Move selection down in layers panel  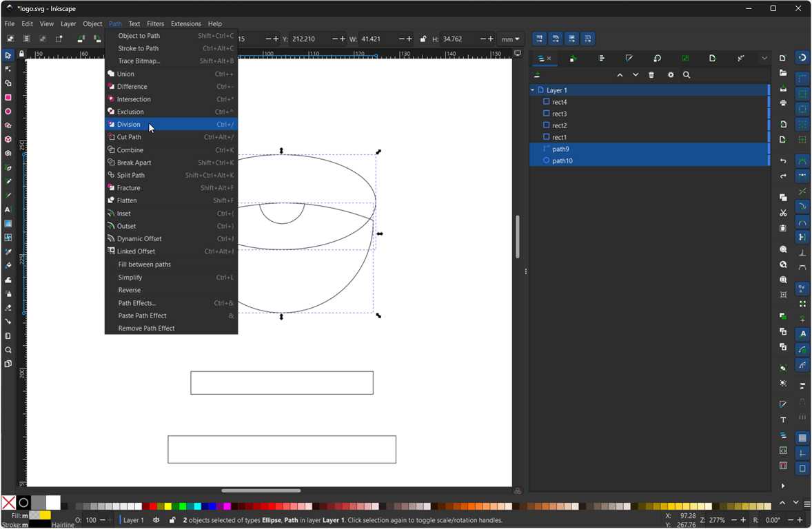pos(636,75)
